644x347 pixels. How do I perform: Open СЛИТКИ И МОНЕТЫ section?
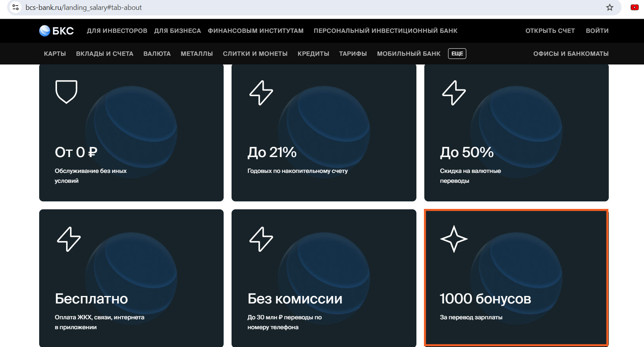click(x=255, y=54)
